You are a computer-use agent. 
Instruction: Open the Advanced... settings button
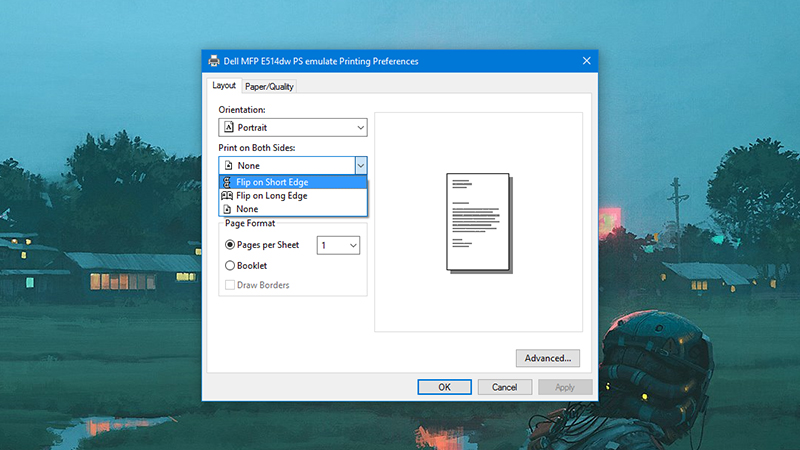click(547, 358)
